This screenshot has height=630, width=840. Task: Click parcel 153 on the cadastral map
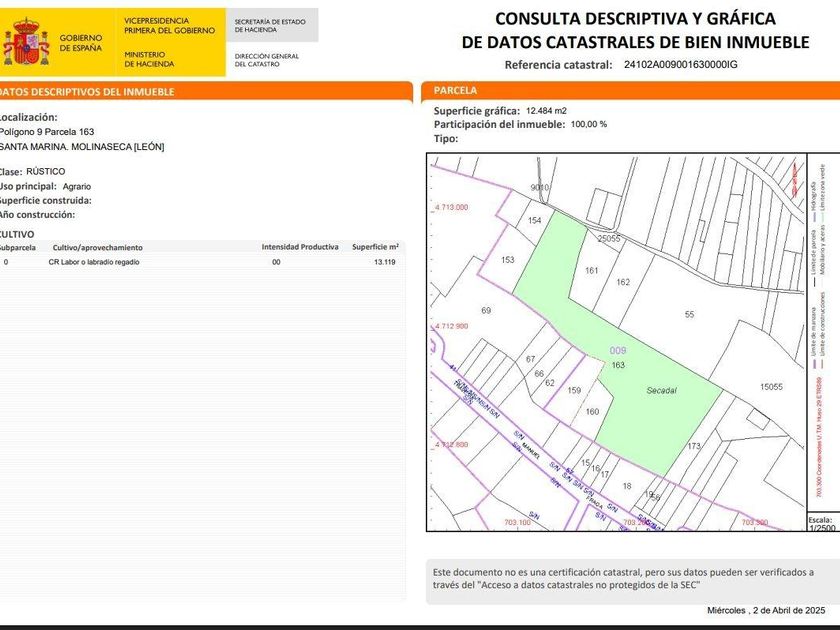click(x=508, y=260)
